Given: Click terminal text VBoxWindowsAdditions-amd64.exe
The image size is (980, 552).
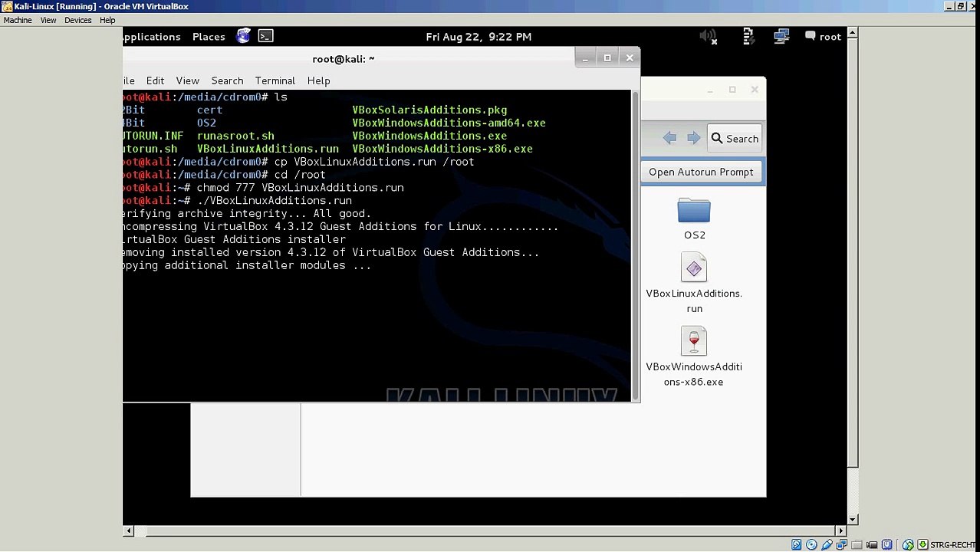Looking at the screenshot, I should (449, 123).
